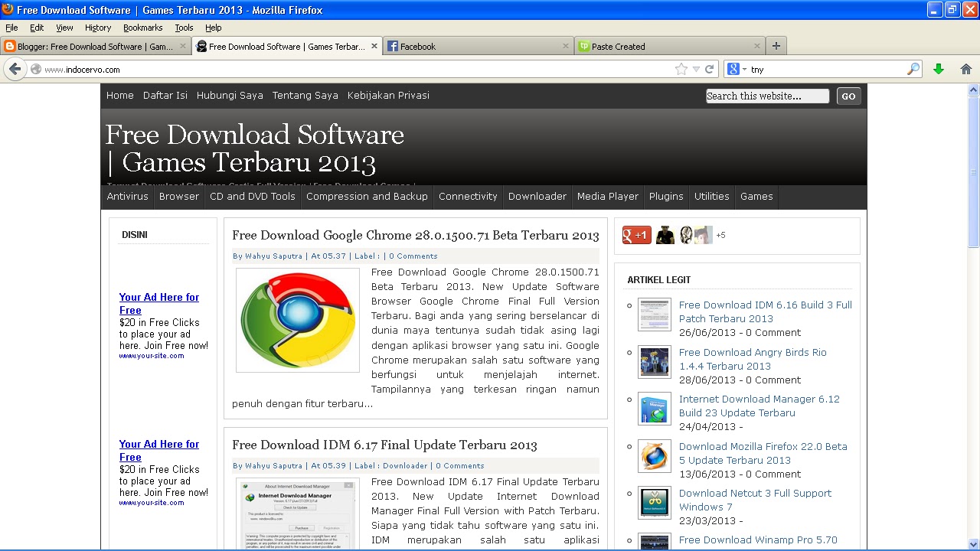Click the Google Chrome logo thumbnail

coord(298,320)
